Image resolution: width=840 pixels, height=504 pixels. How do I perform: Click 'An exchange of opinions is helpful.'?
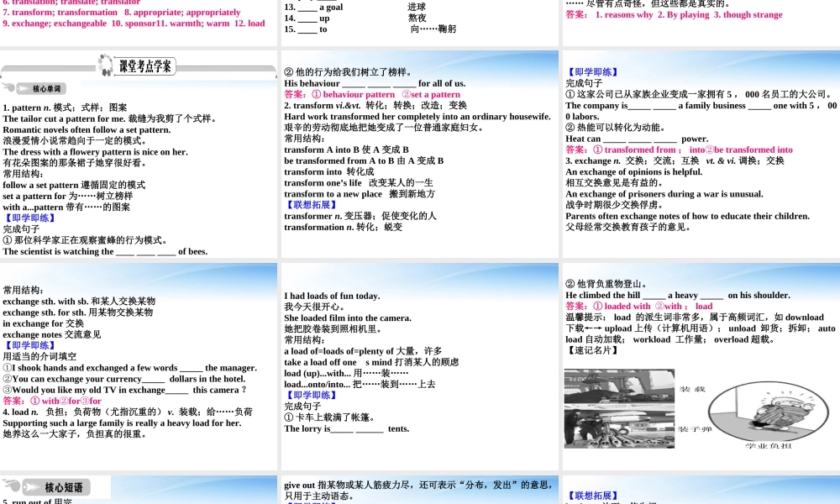pos(633,172)
